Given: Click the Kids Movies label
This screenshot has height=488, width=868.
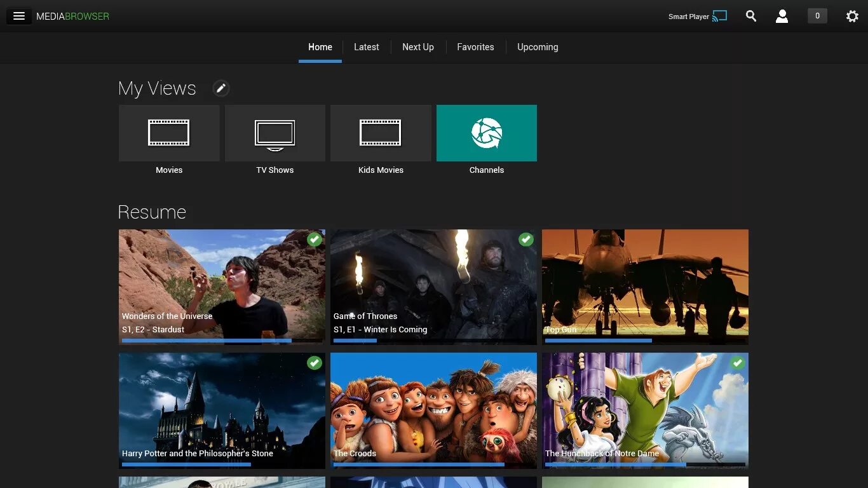Looking at the screenshot, I should click(381, 170).
